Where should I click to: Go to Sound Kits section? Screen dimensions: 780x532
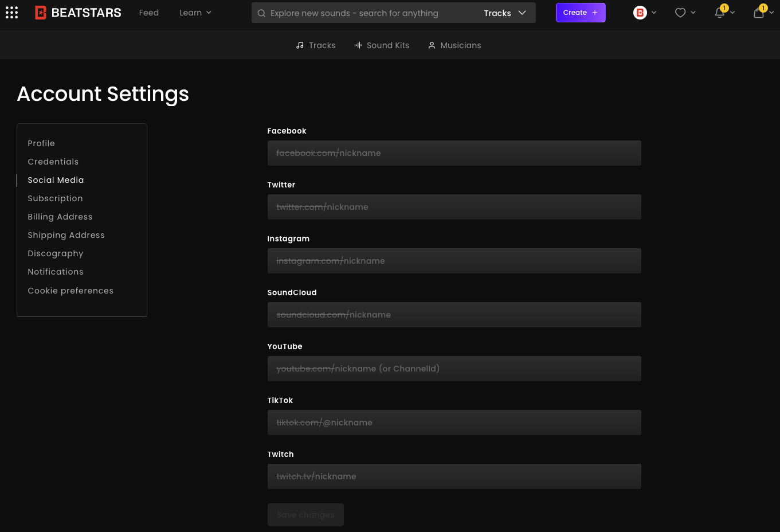click(382, 45)
